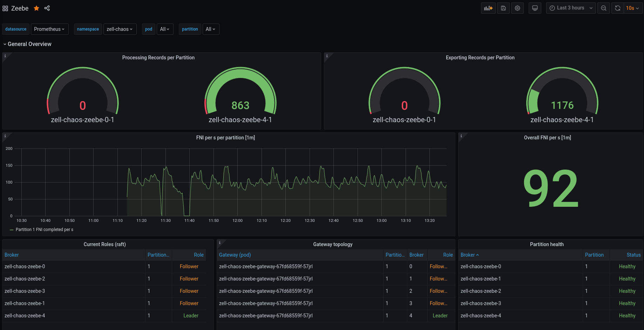This screenshot has height=330, width=644.
Task: Zoom out time range magnifier icon
Action: coord(604,8)
